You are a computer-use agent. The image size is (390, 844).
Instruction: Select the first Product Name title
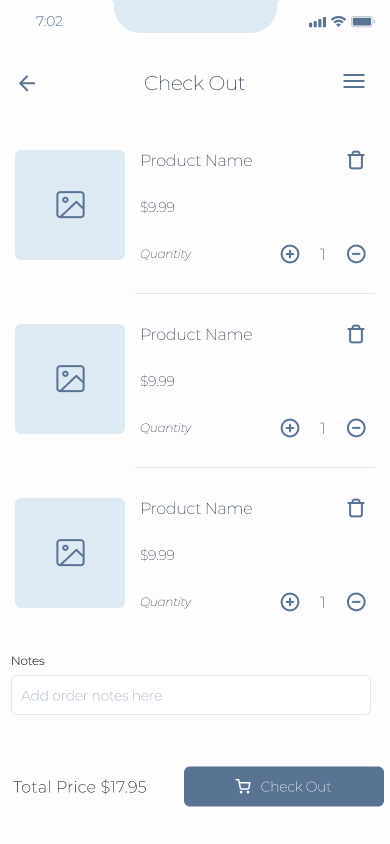[196, 160]
